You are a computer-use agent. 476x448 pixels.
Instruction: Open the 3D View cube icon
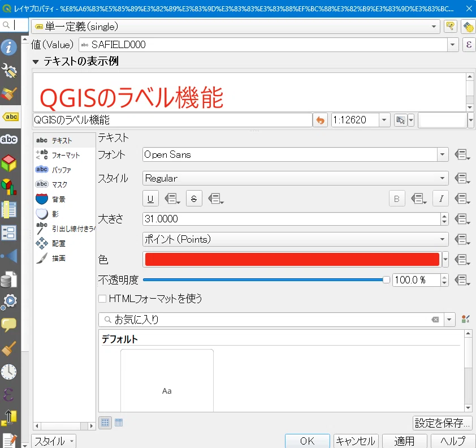coord(9,163)
